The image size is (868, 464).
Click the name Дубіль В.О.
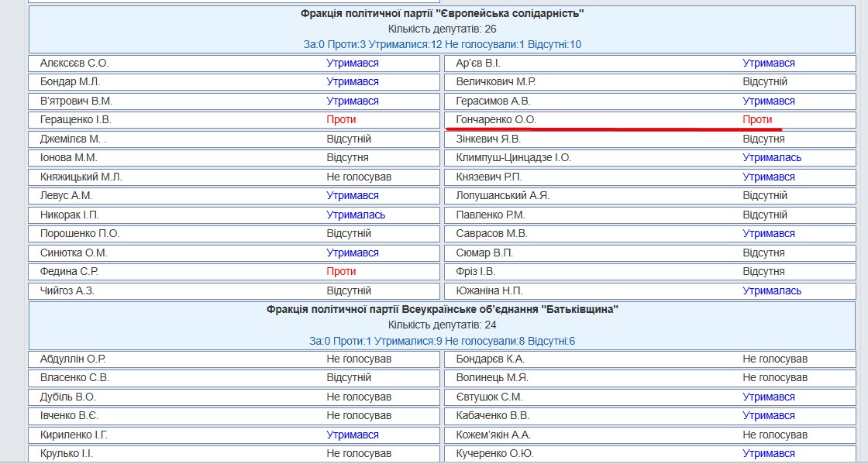pyautogui.click(x=67, y=397)
